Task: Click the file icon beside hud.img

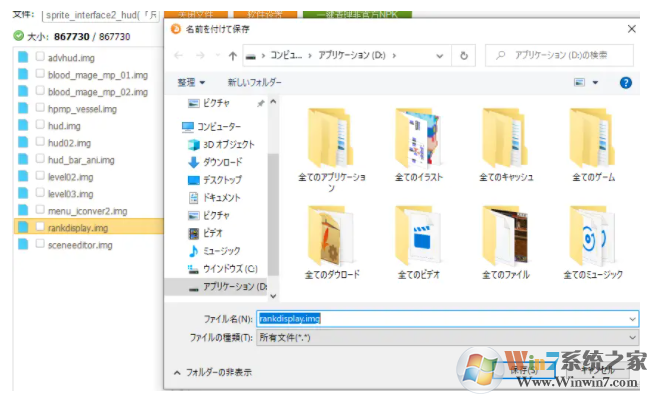Action: coord(23,125)
